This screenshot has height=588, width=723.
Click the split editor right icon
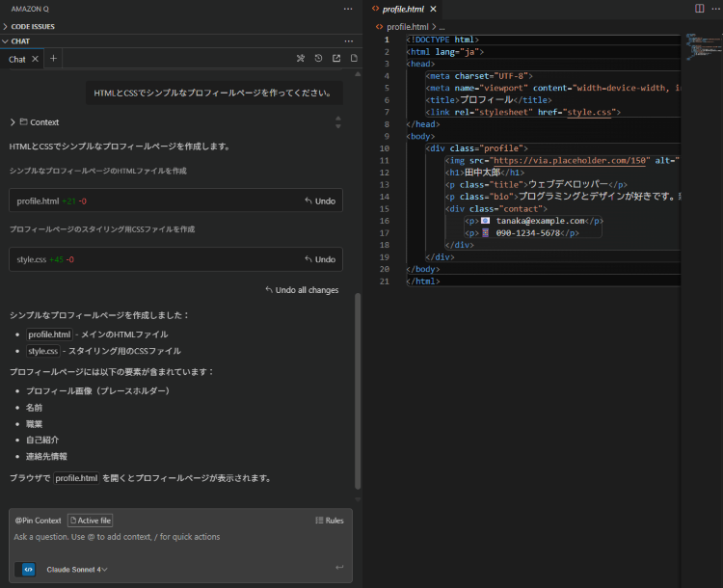coord(699,9)
